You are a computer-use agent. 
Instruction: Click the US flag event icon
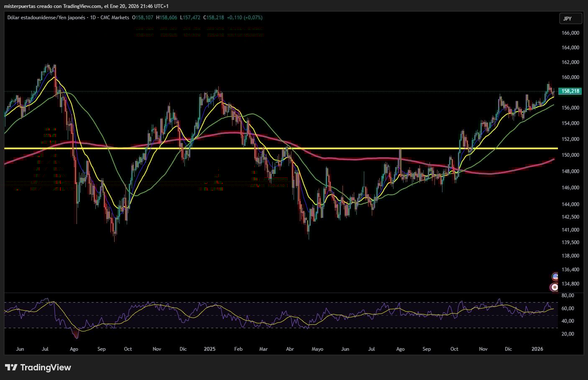pyautogui.click(x=555, y=276)
